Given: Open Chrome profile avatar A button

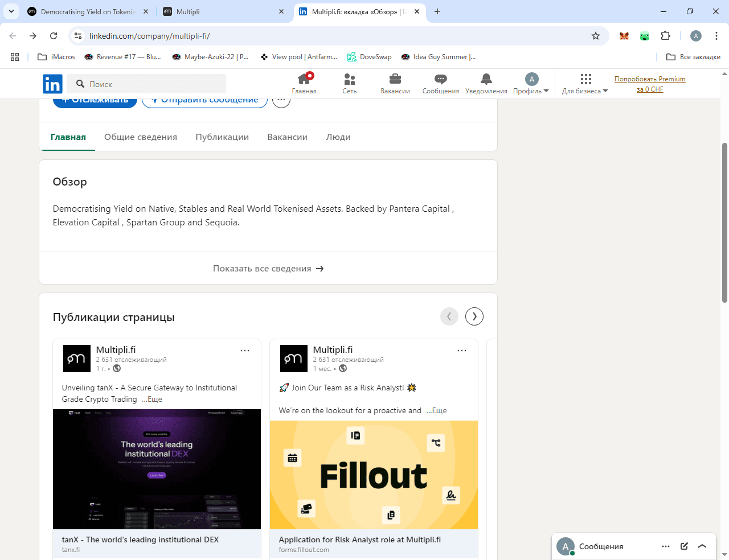Looking at the screenshot, I should (x=696, y=36).
